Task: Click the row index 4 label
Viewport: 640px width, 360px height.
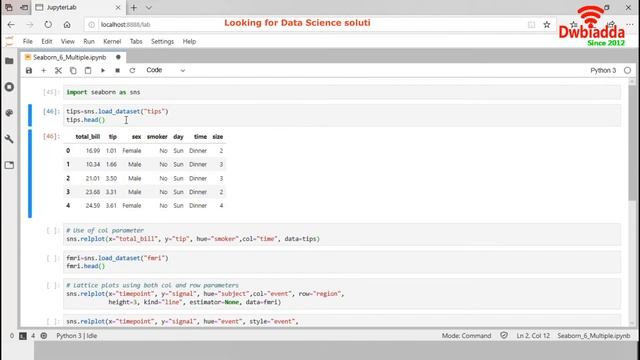Action: pyautogui.click(x=68, y=206)
